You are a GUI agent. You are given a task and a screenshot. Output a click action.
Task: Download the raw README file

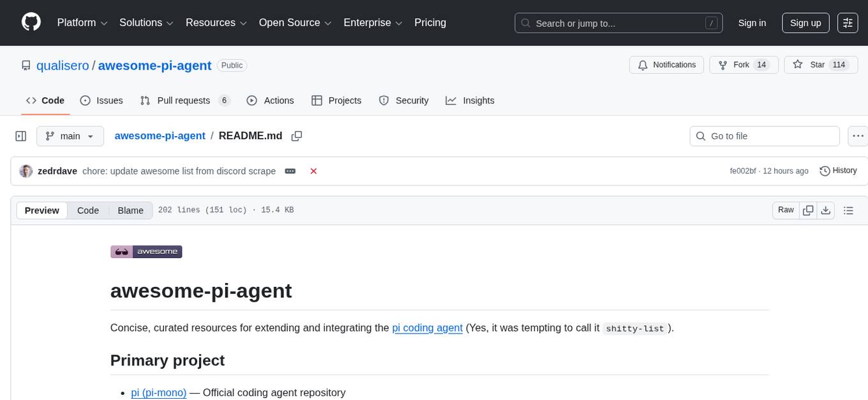point(826,210)
